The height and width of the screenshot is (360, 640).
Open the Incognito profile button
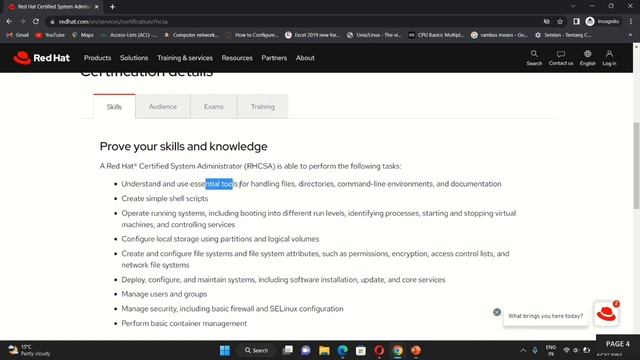602,21
